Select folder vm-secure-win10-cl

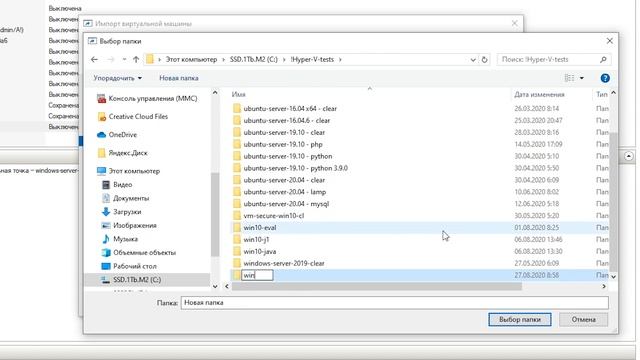point(273,216)
